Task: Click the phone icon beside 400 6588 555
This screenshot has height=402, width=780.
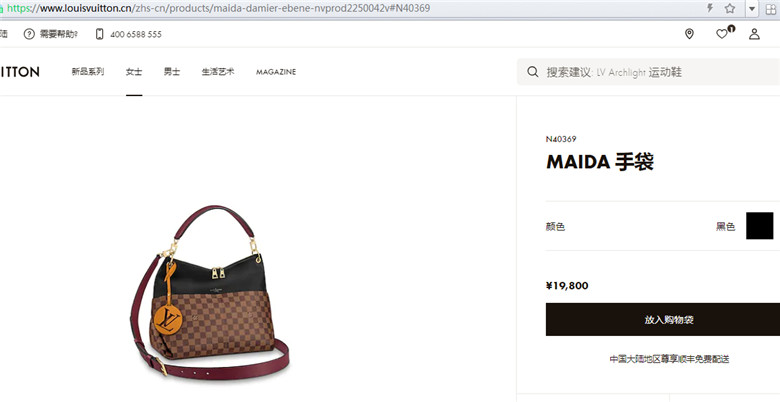Action: pyautogui.click(x=99, y=34)
